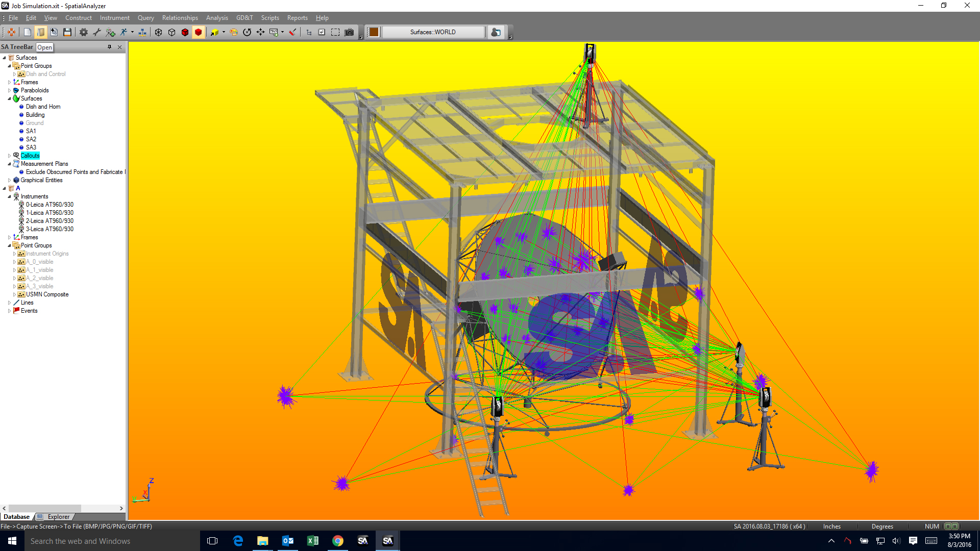The height and width of the screenshot is (551, 980).
Task: Open the Relationships menu
Action: pyautogui.click(x=180, y=18)
